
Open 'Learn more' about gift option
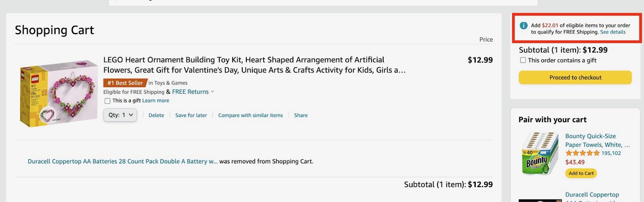(x=155, y=101)
